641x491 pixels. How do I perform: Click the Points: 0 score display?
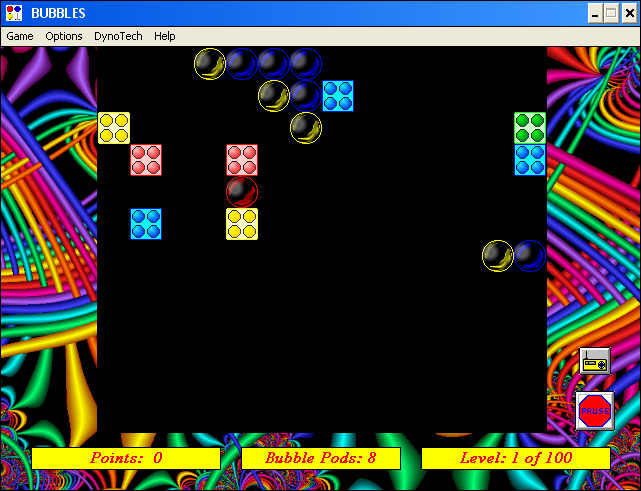pos(126,458)
